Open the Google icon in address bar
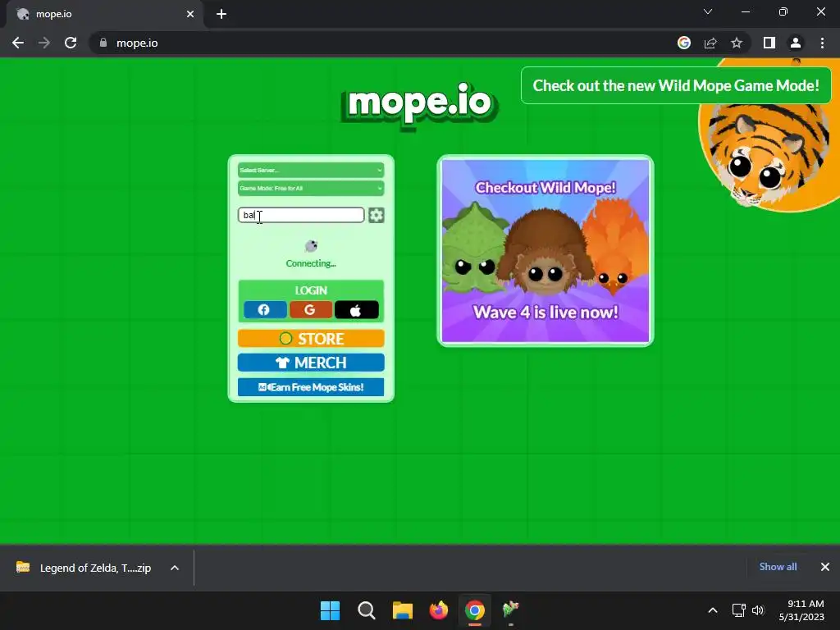Viewport: 840px width, 630px height. click(684, 43)
